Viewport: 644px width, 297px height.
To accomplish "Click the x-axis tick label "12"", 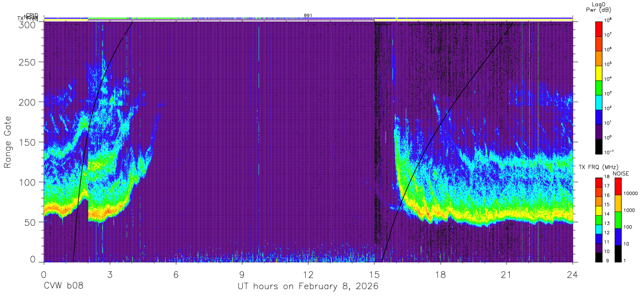I will pyautogui.click(x=308, y=274).
